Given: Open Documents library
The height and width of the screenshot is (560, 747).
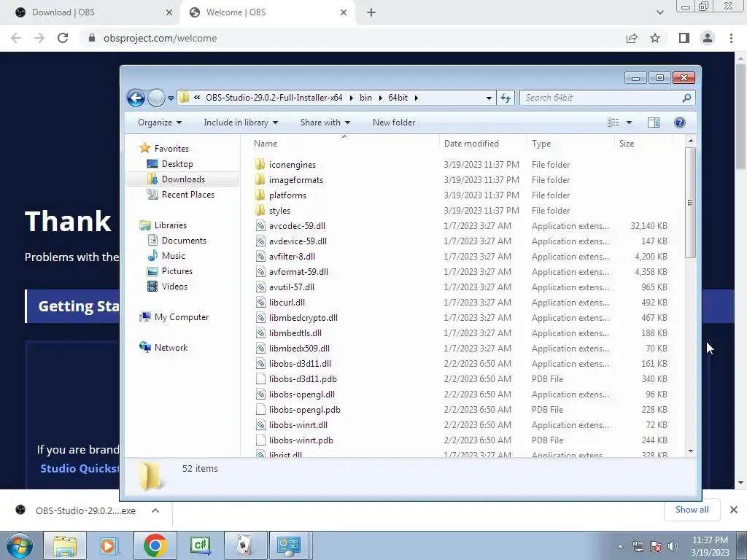Looking at the screenshot, I should pyautogui.click(x=184, y=241).
